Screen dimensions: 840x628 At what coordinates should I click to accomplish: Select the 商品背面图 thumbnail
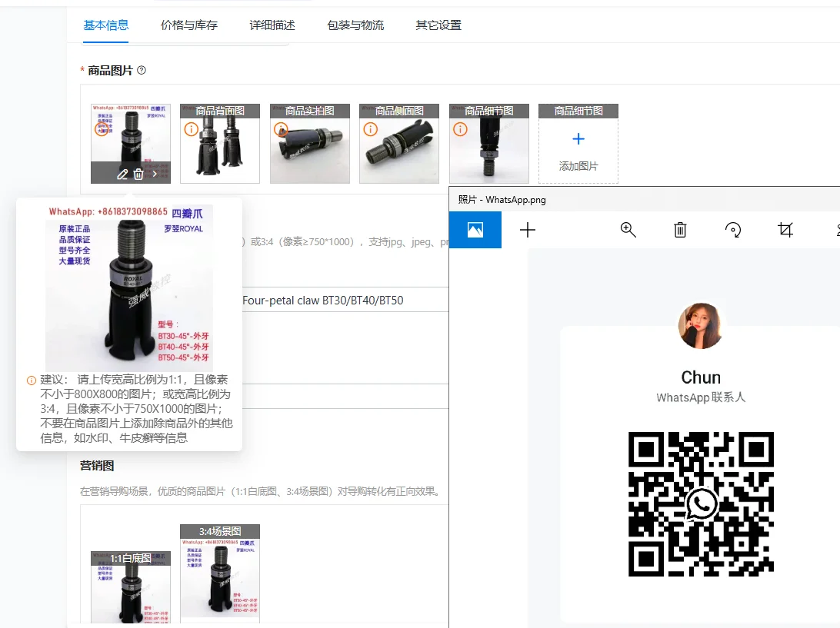pos(220,144)
